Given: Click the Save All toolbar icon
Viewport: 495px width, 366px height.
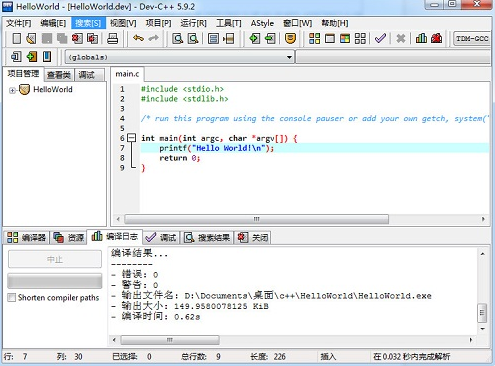Looking at the screenshot, I should pyautogui.click(x=62, y=38).
